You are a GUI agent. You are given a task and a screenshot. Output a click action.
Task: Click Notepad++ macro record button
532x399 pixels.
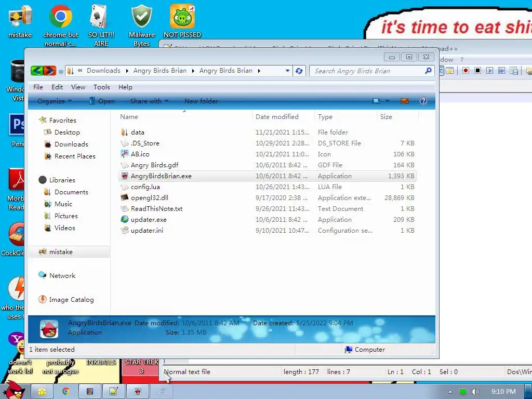click(x=465, y=71)
